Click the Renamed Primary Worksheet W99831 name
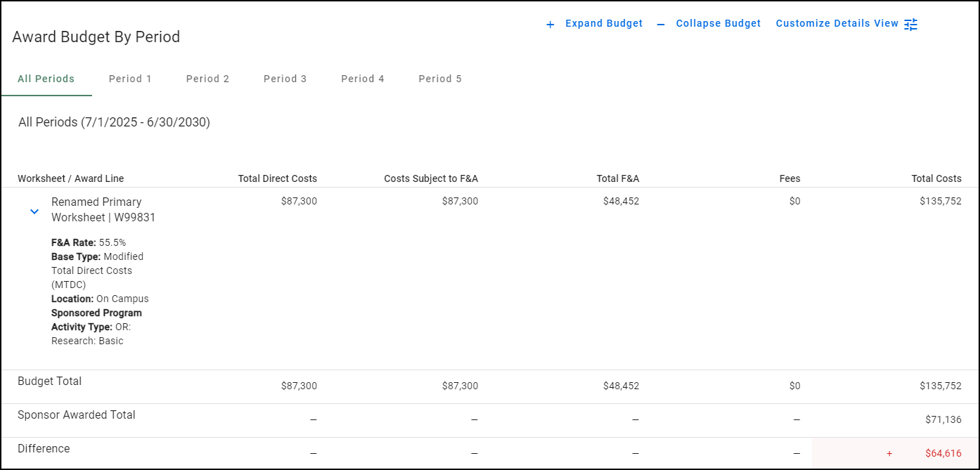Screen dimensions: 980x470 click(x=103, y=209)
